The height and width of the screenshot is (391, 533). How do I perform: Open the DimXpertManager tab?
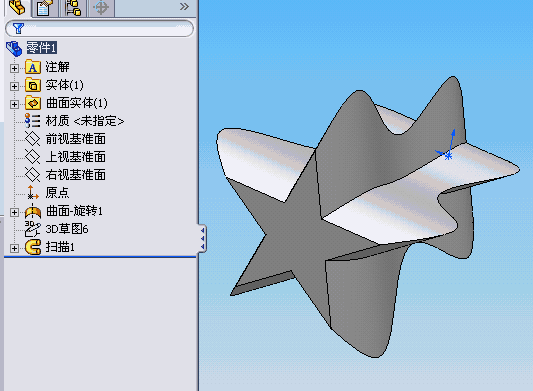[x=101, y=7]
